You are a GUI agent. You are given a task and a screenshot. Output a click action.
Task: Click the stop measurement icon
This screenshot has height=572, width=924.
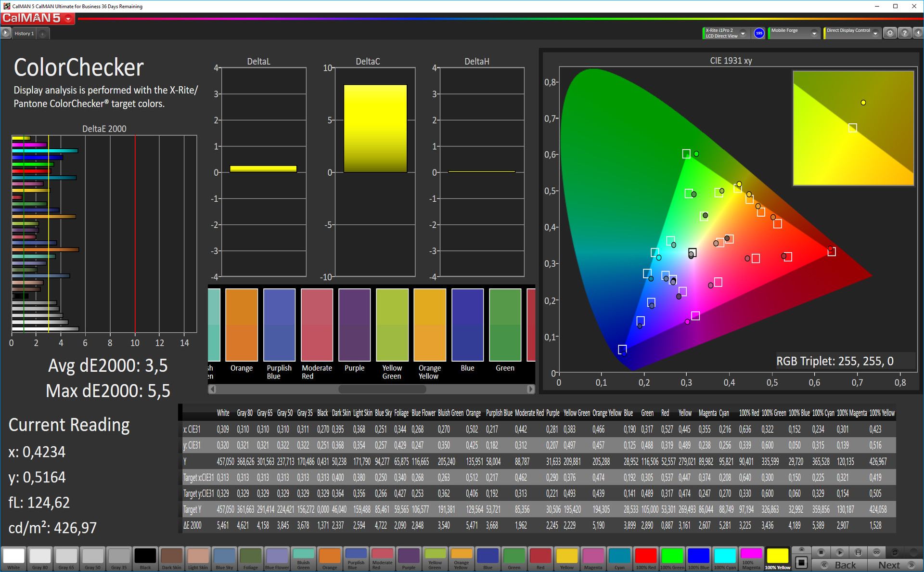click(x=821, y=552)
